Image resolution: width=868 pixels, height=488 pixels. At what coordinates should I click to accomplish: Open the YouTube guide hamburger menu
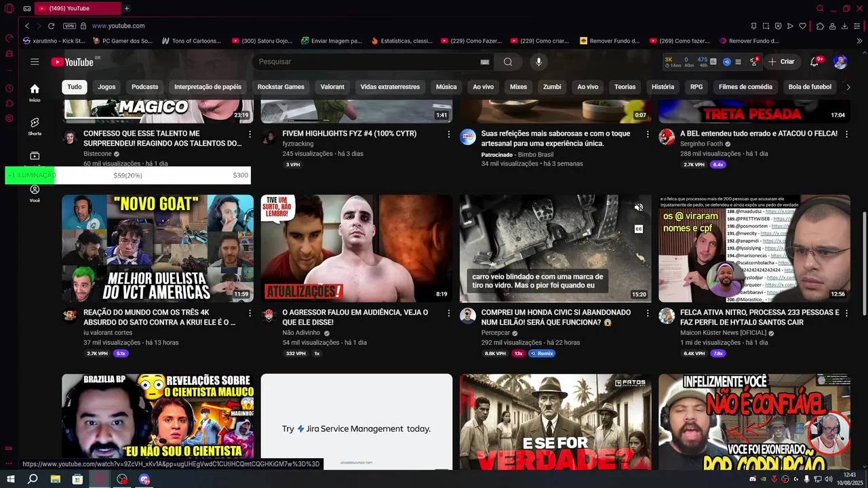(35, 62)
